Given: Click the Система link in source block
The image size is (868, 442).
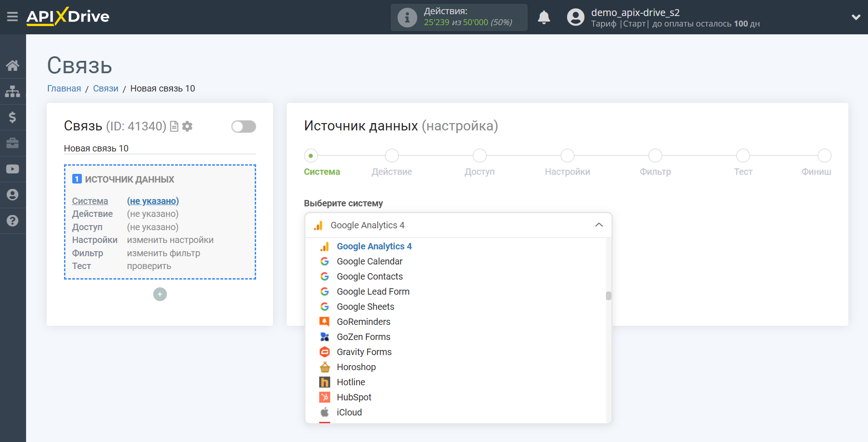Looking at the screenshot, I should [x=90, y=201].
